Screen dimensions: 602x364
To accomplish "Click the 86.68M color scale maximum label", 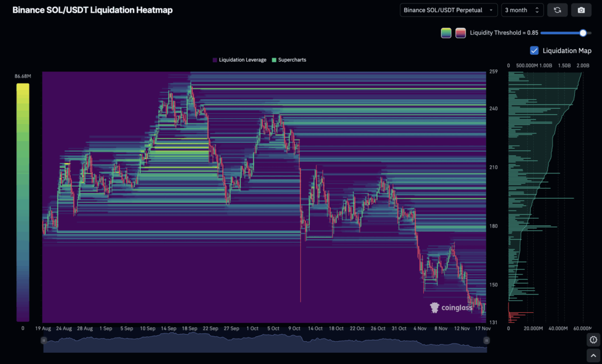I will [x=23, y=76].
